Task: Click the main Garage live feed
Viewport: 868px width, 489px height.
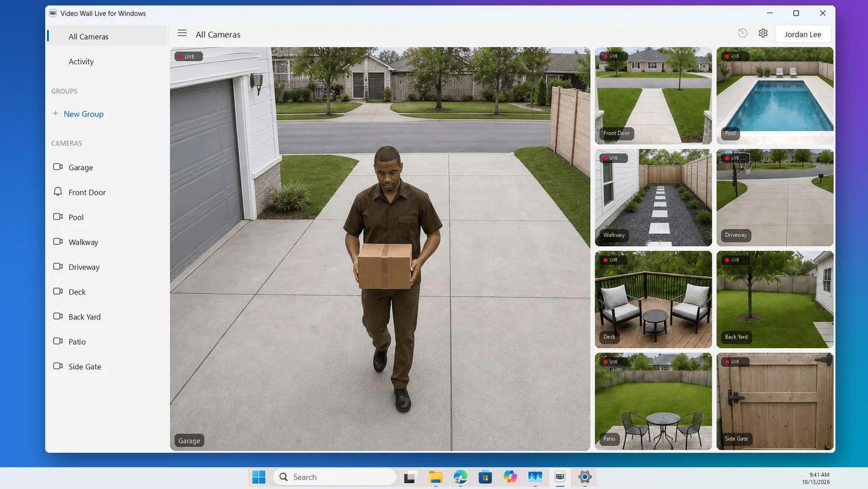Action: pyautogui.click(x=380, y=249)
